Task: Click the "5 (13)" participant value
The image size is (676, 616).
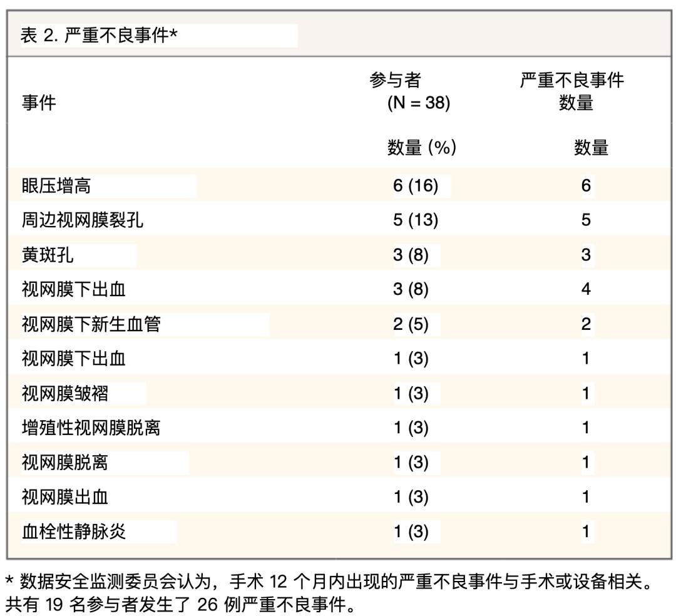Action: [416, 220]
